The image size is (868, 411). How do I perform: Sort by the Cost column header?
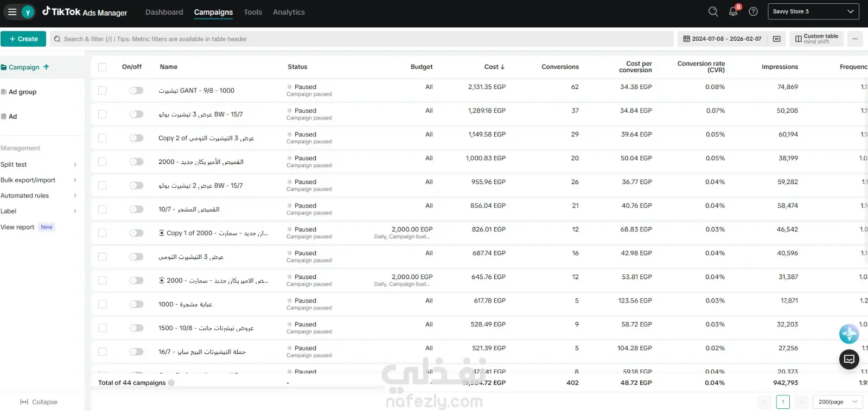click(x=494, y=67)
